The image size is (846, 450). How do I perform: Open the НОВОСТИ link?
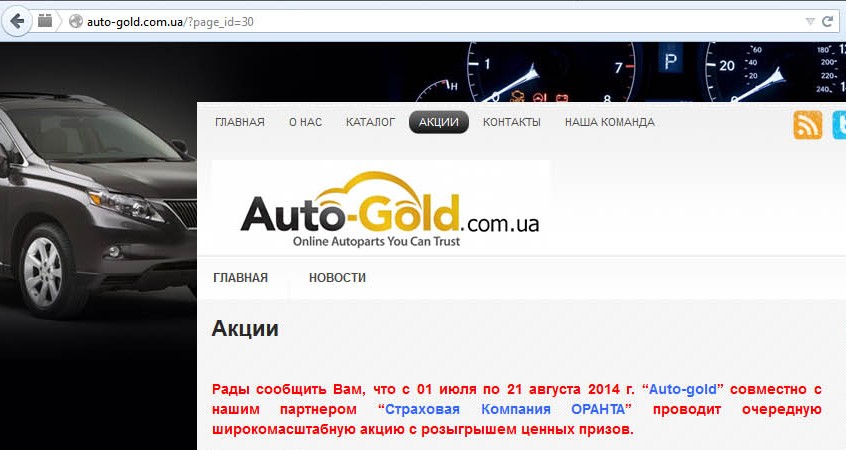click(x=337, y=278)
